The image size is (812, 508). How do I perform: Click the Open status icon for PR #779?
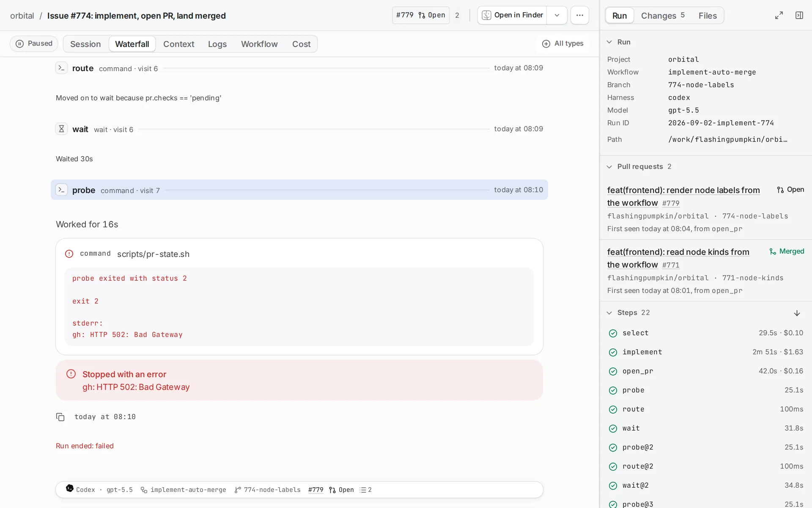click(x=780, y=190)
